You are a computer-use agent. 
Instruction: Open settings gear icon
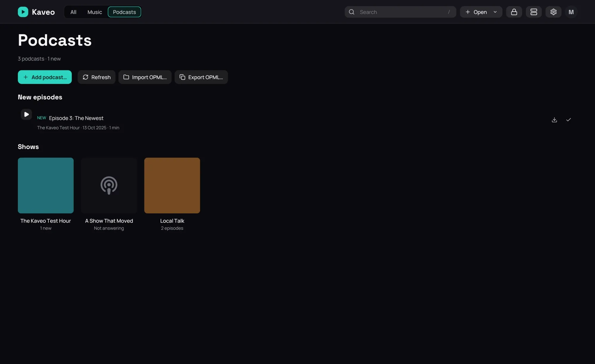[x=553, y=12]
